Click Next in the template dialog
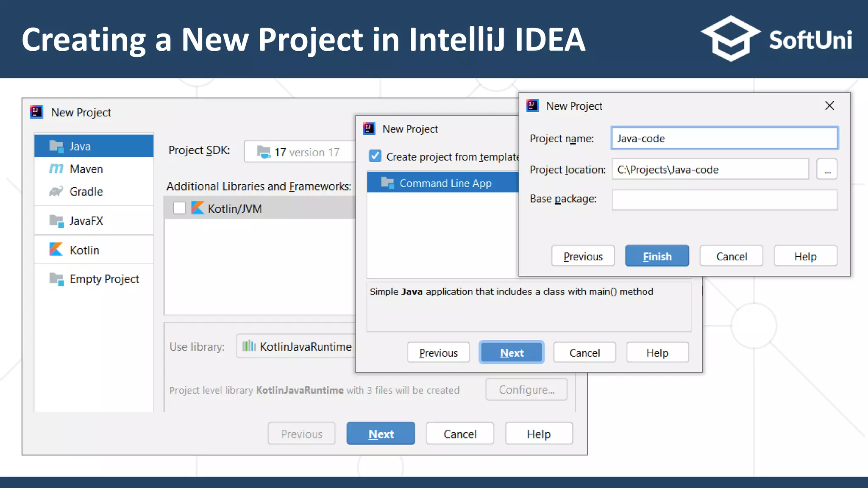868x488 pixels. pos(512,352)
